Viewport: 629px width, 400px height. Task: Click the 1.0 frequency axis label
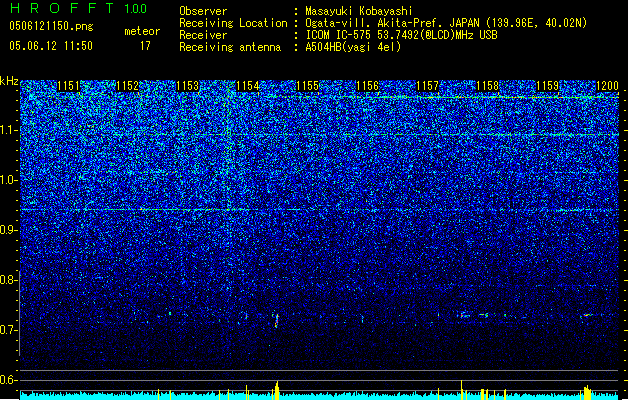[x=9, y=180]
